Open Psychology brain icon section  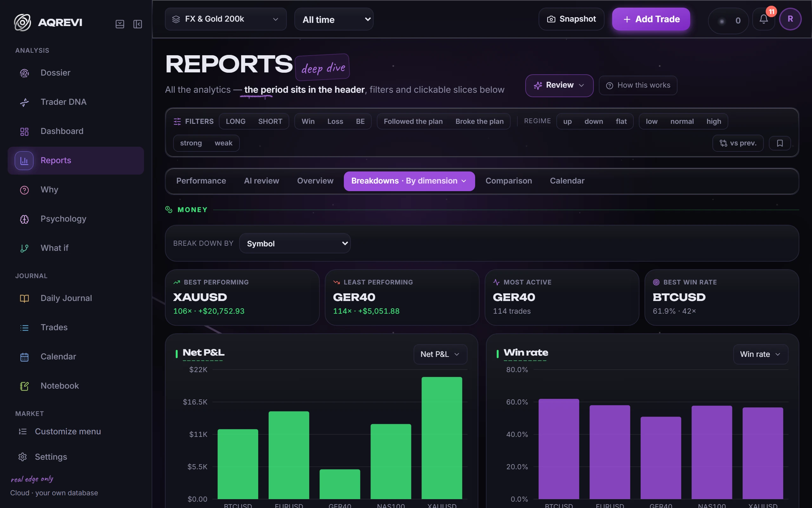pyautogui.click(x=24, y=219)
